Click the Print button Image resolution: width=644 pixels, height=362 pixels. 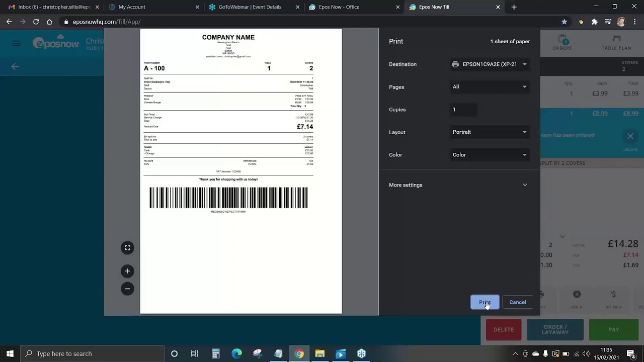(x=485, y=302)
